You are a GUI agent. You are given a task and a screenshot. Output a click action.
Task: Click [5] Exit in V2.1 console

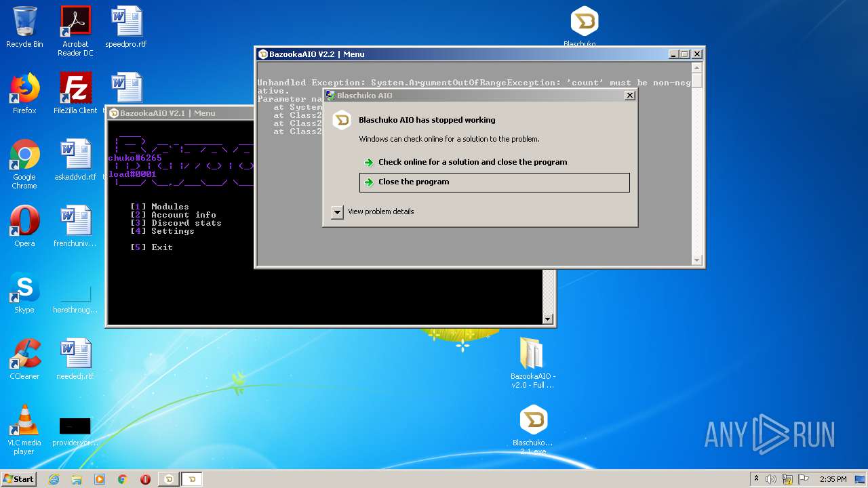(152, 247)
